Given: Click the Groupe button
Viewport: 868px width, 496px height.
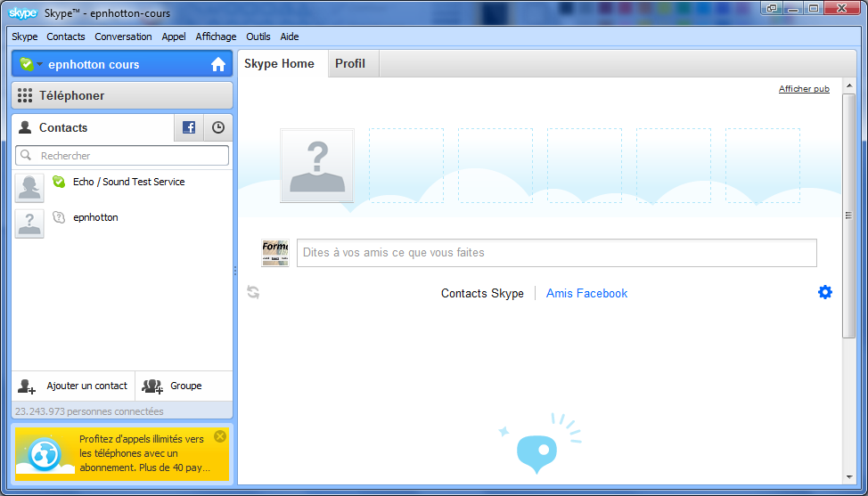Looking at the screenshot, I should click(x=184, y=386).
